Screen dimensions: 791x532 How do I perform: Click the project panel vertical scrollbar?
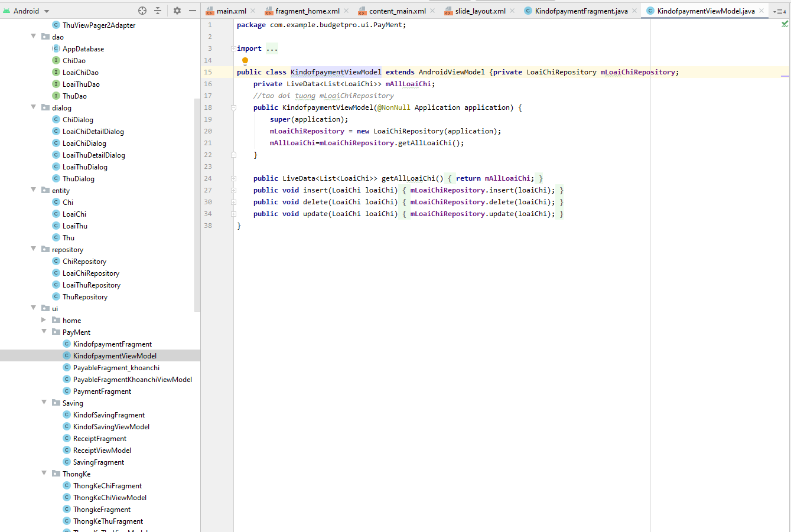(x=197, y=205)
